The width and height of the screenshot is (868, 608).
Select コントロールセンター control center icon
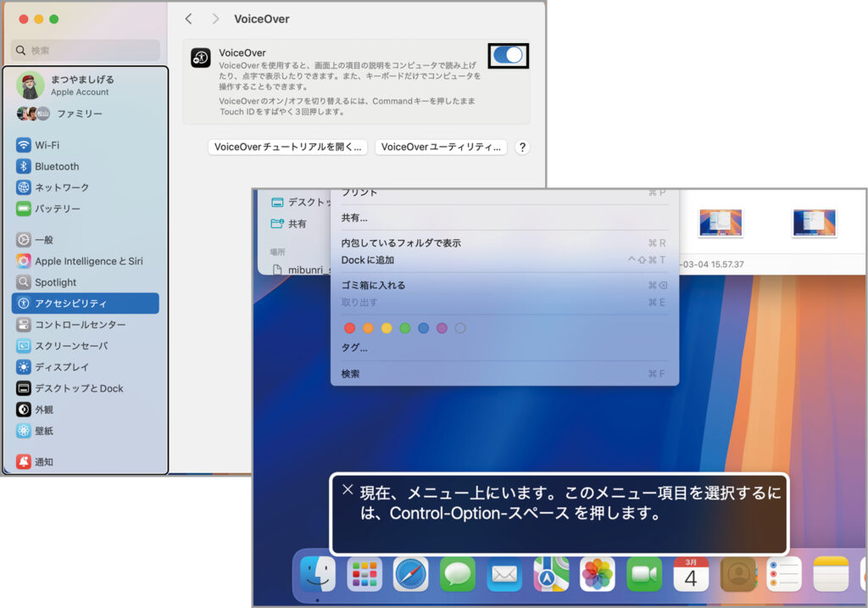click(23, 325)
